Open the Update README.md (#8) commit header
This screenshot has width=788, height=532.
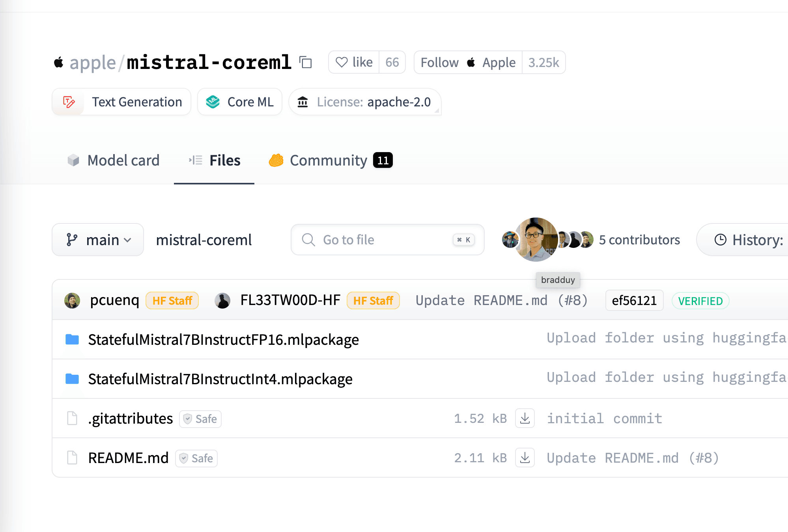point(502,300)
